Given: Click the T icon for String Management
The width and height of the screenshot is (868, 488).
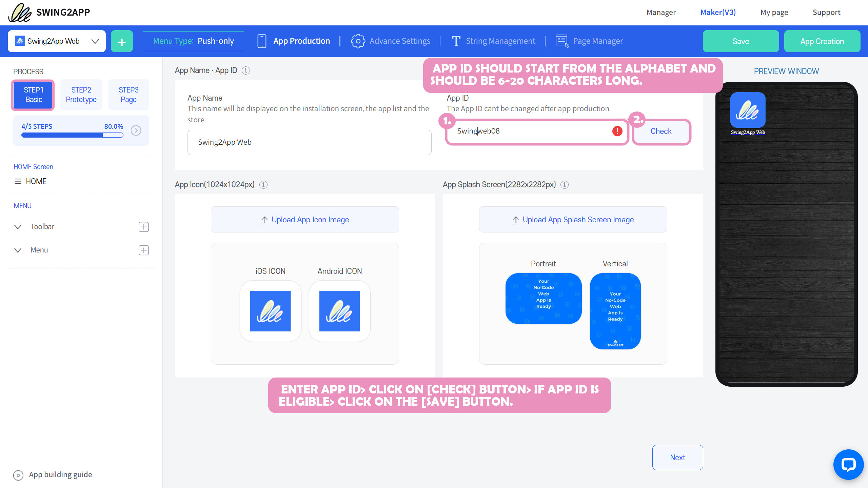Looking at the screenshot, I should coord(456,41).
